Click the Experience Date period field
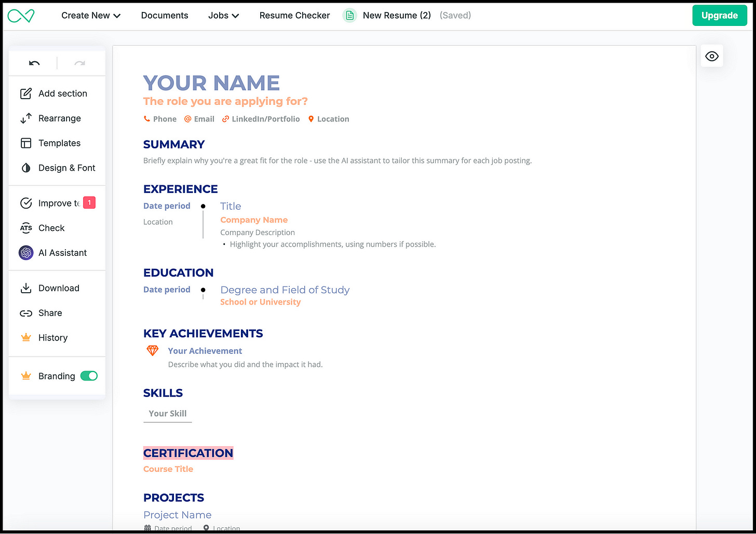Viewport: 756px width, 534px height. tap(167, 206)
